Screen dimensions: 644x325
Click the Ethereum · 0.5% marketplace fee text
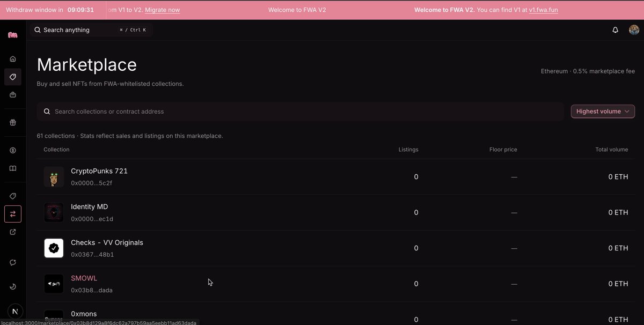tap(588, 71)
